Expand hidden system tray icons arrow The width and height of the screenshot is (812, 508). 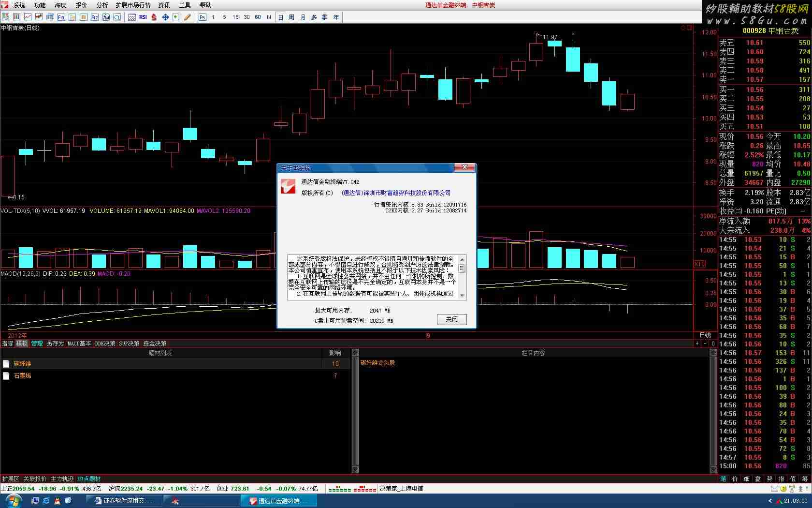[770, 501]
